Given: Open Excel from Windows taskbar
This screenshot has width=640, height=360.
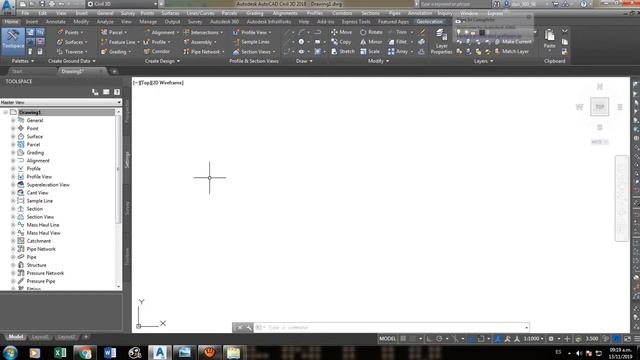Looking at the screenshot, I should point(60,352).
